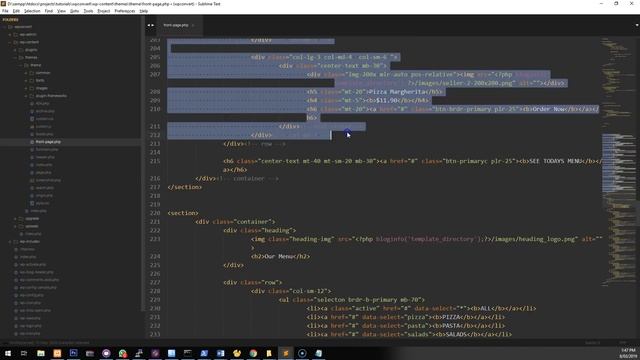
Task: Open Google Chrome from the taskbar
Action: (x=253, y=353)
